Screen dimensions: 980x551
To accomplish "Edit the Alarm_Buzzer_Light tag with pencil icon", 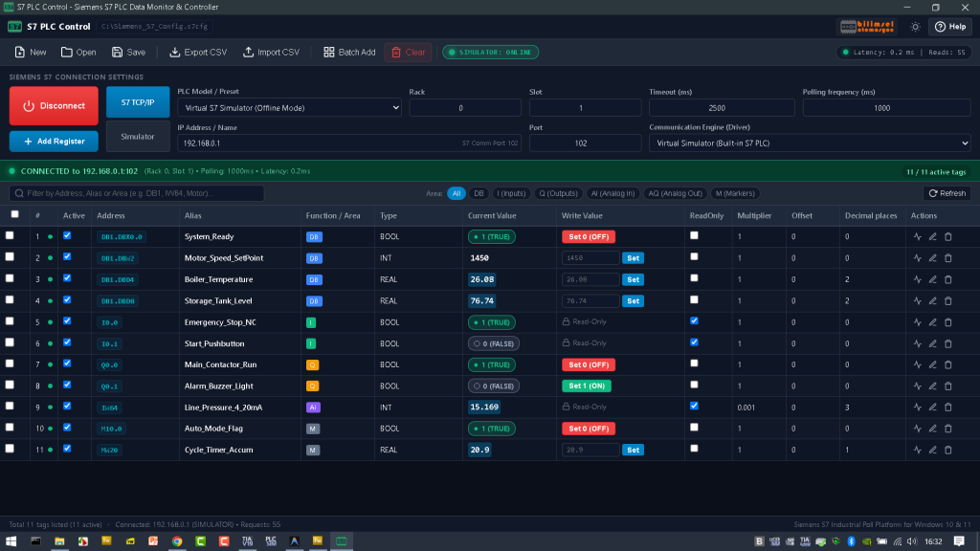I will (x=932, y=386).
